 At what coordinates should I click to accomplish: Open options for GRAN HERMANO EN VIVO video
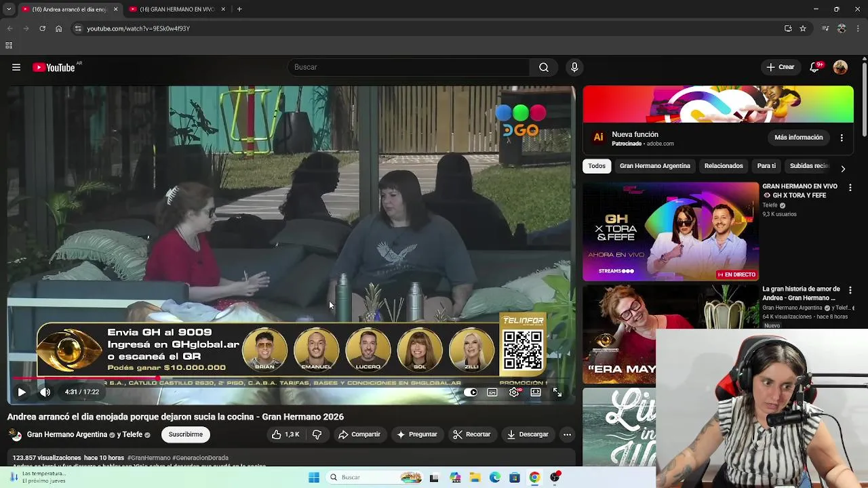pyautogui.click(x=850, y=188)
